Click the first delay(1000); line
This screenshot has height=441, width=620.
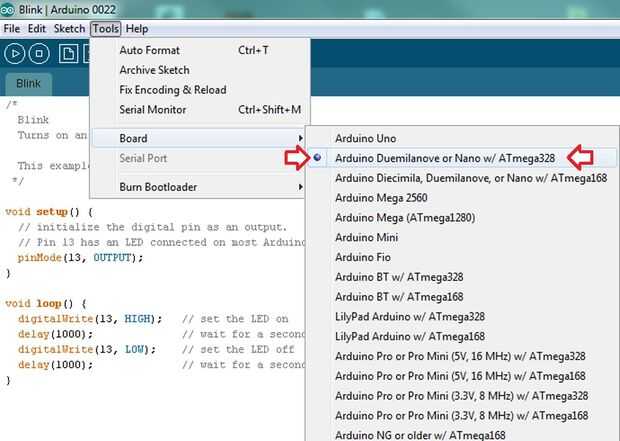pos(55,334)
